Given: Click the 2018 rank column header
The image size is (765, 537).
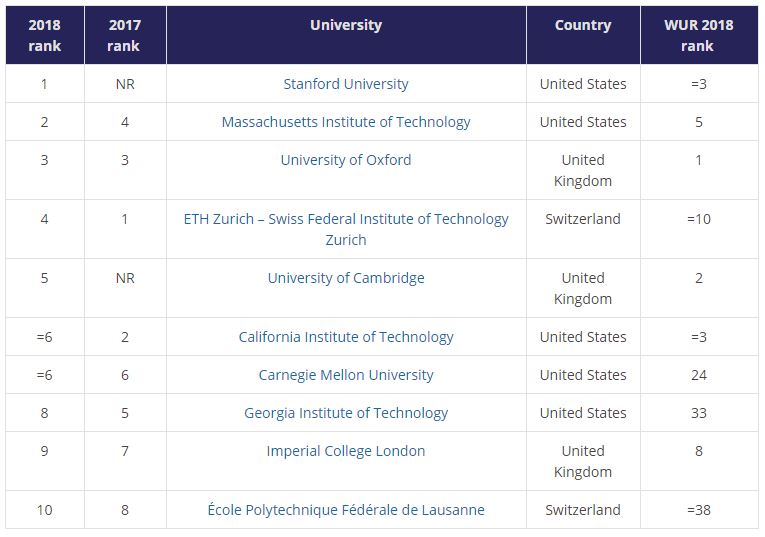Looking at the screenshot, I should (x=44, y=35).
